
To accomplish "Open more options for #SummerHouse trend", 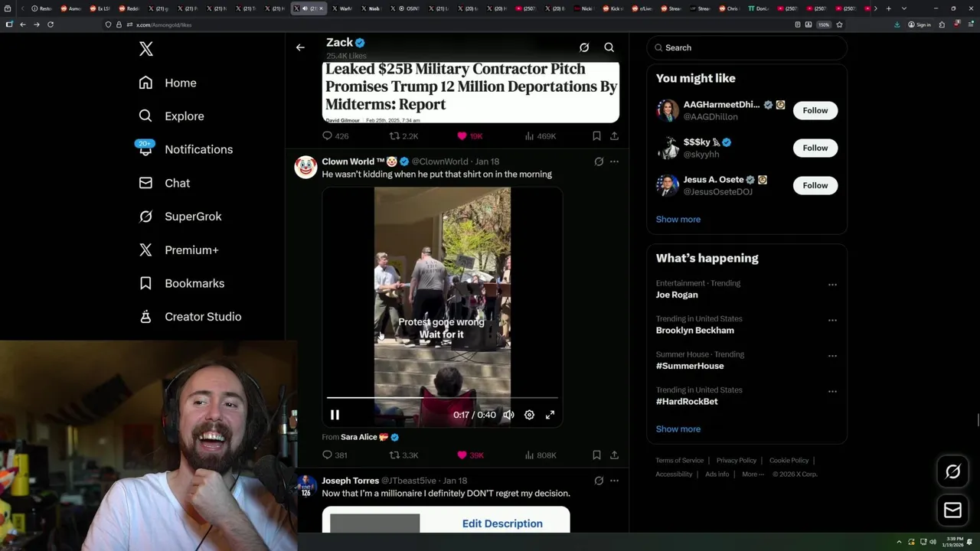I will click(x=832, y=356).
